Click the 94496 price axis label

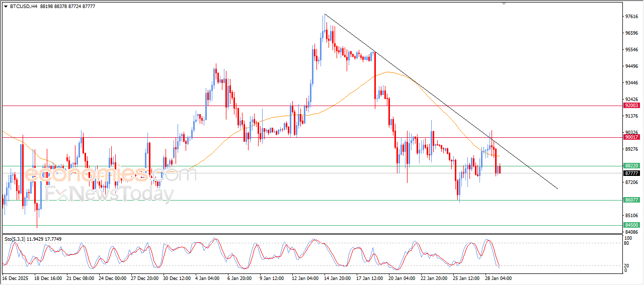tap(631, 66)
